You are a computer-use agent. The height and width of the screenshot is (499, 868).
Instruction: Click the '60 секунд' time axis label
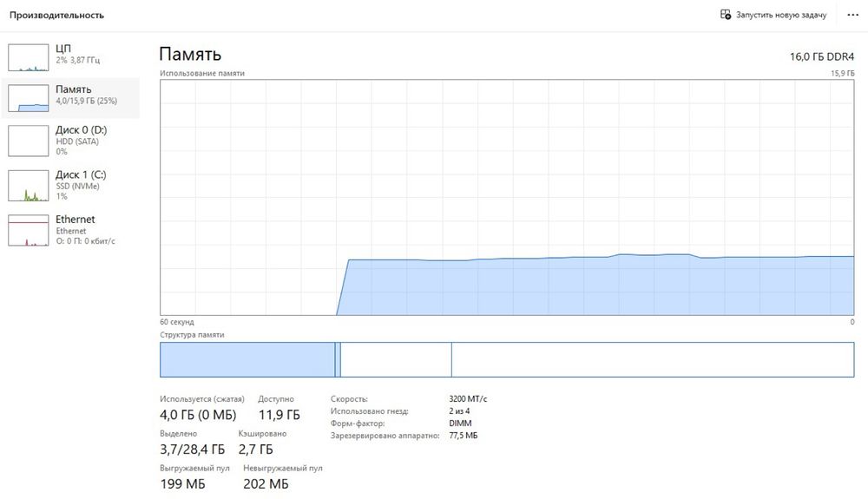[176, 322]
